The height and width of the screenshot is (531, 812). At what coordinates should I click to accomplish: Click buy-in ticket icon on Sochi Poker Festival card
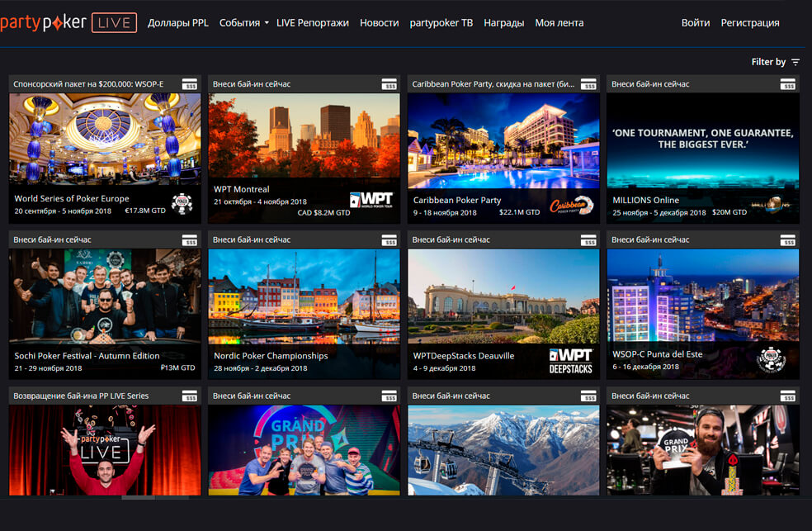[190, 239]
